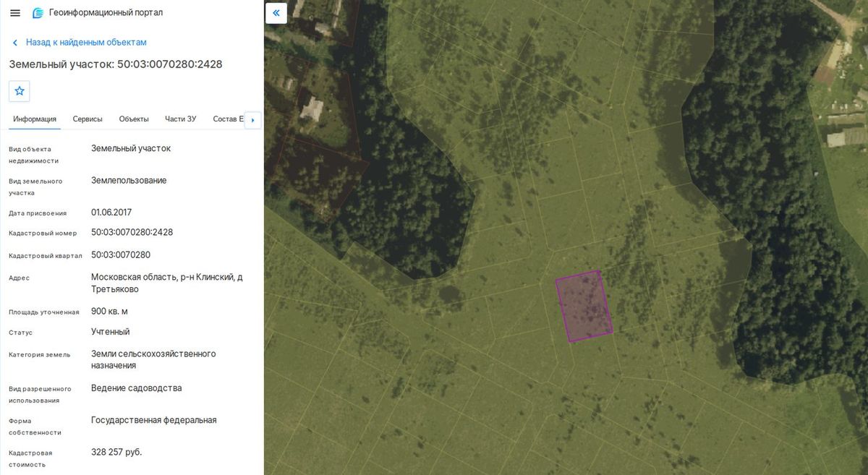Image resolution: width=868 pixels, height=475 pixels.
Task: Click the back arrow icon beside Назад
Action: 14,43
